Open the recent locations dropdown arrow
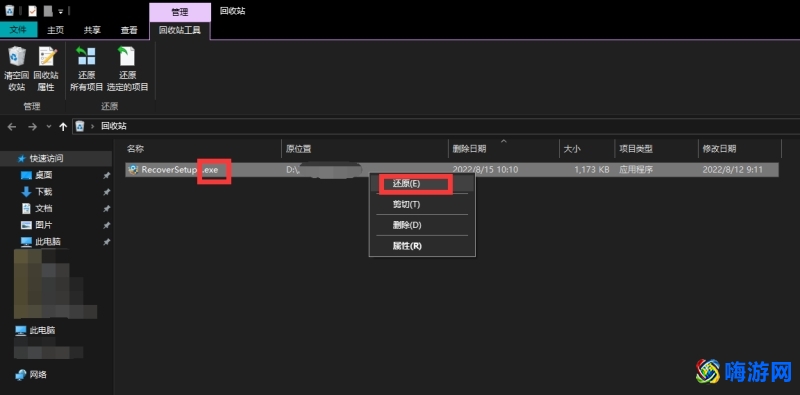 tap(49, 127)
